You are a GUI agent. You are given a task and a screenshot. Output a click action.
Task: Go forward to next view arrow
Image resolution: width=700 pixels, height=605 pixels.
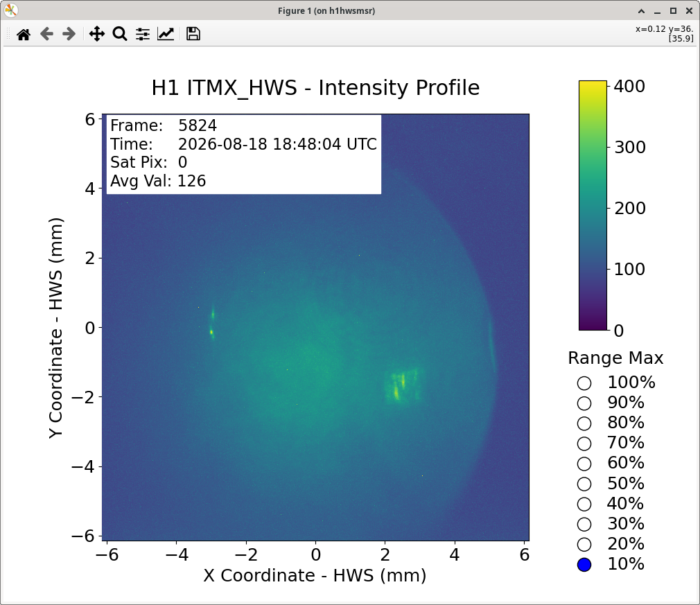(69, 34)
